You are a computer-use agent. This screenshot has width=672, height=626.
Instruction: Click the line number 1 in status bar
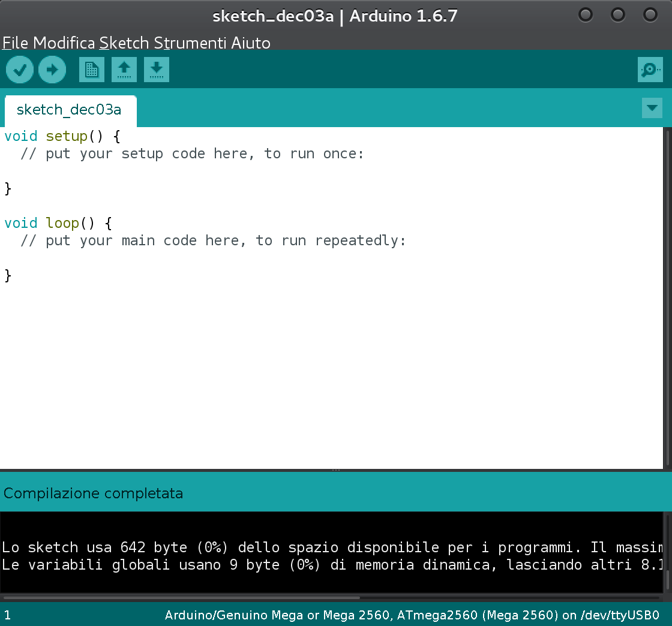[x=7, y=615]
